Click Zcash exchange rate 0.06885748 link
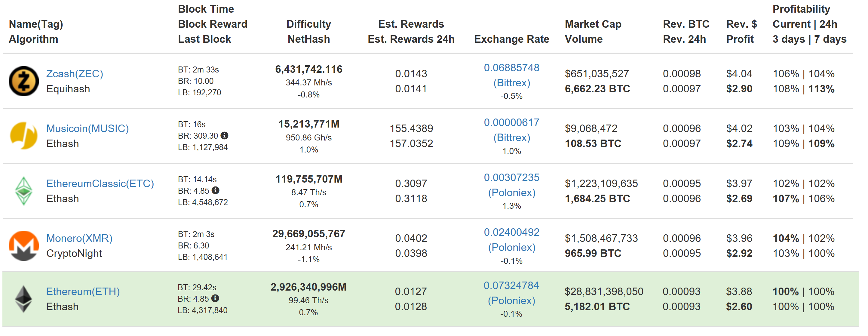The height and width of the screenshot is (336, 868). 511,68
